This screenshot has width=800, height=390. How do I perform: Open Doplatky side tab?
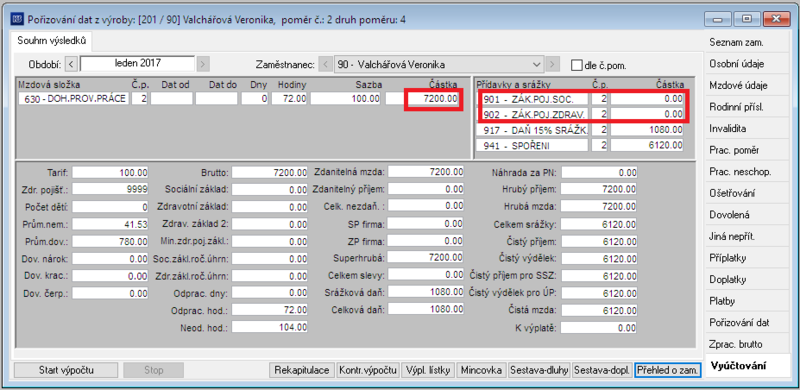(x=748, y=280)
